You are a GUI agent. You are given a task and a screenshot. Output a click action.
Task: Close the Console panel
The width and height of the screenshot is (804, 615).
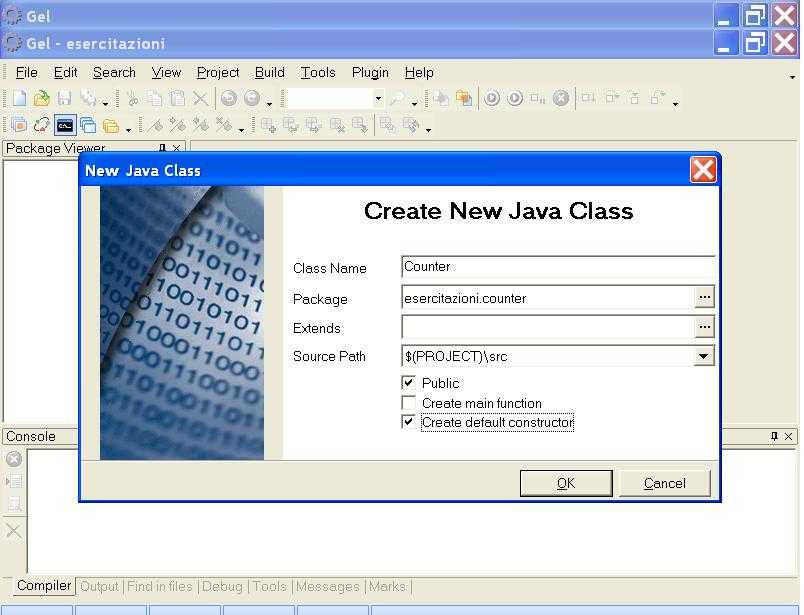click(788, 437)
